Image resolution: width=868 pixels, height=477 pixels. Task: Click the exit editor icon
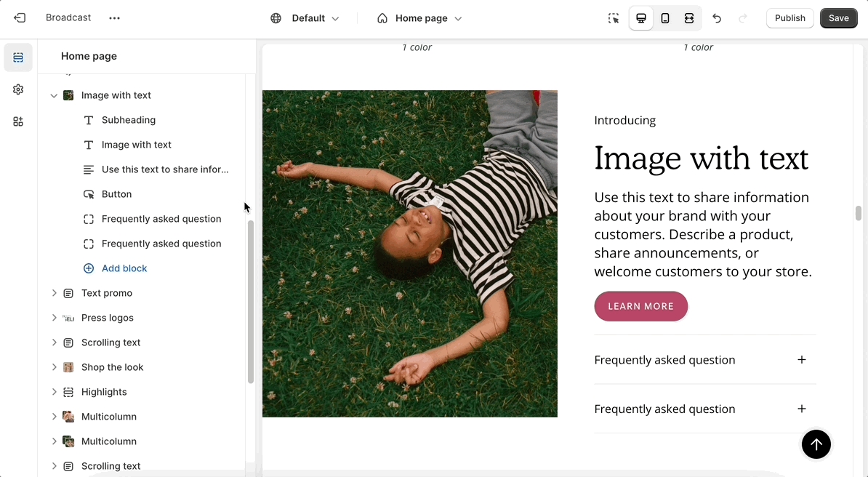tap(20, 18)
